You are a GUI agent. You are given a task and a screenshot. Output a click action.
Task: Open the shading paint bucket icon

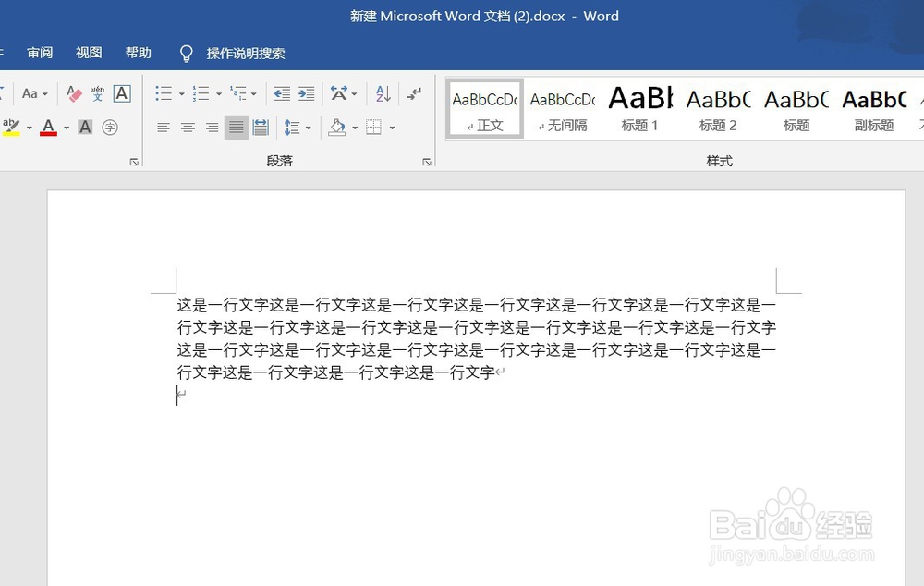[338, 127]
